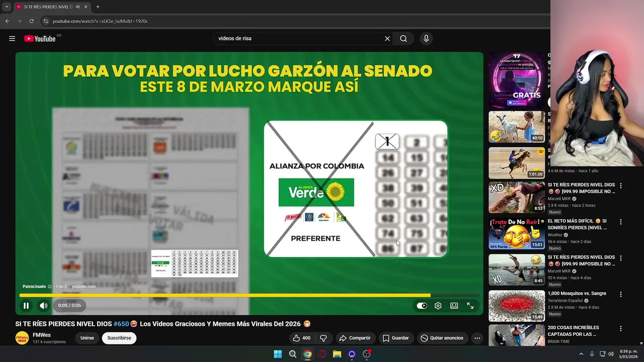
Task: Switch to theater mode
Action: point(454,306)
